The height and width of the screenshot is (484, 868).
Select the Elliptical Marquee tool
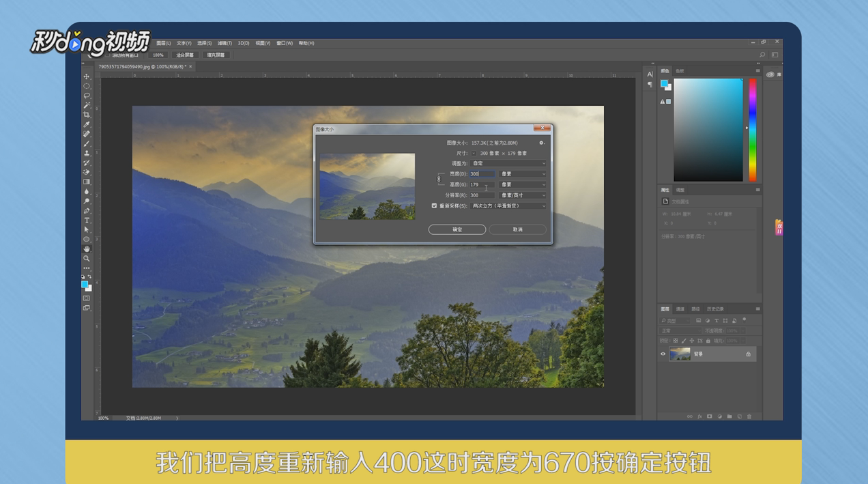tap(87, 86)
